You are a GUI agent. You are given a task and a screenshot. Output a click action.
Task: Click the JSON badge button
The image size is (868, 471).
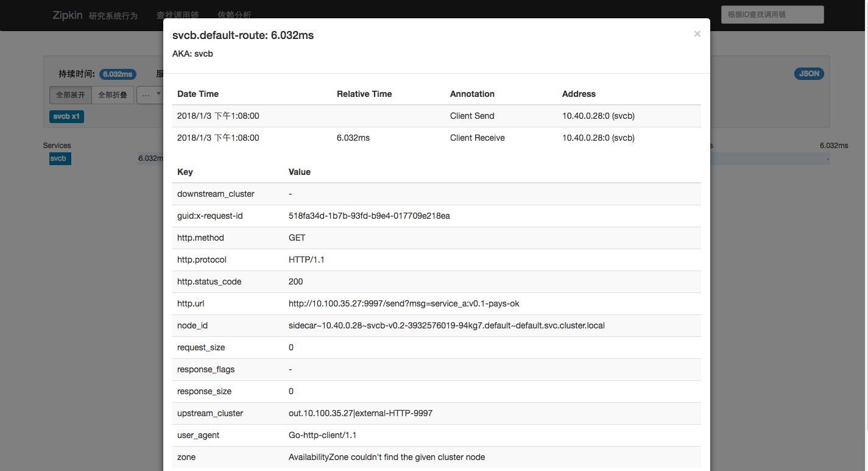click(809, 74)
